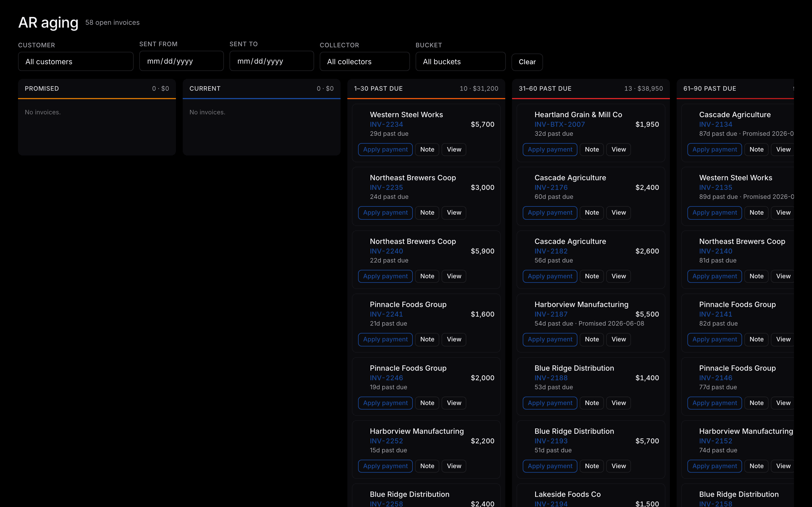This screenshot has height=507, width=812.
Task: Apply payment to Cascade Agriculture INV-2176
Action: coord(550,213)
